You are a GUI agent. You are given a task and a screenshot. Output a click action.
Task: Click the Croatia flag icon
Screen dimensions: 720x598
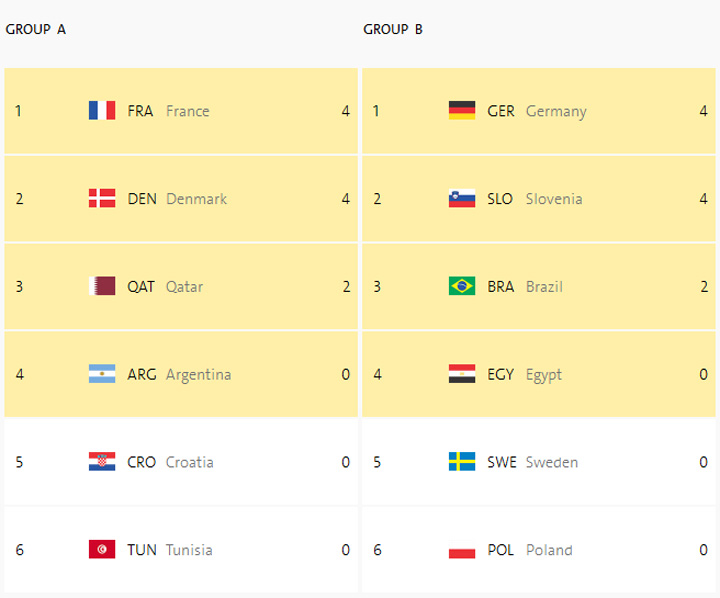coord(102,462)
